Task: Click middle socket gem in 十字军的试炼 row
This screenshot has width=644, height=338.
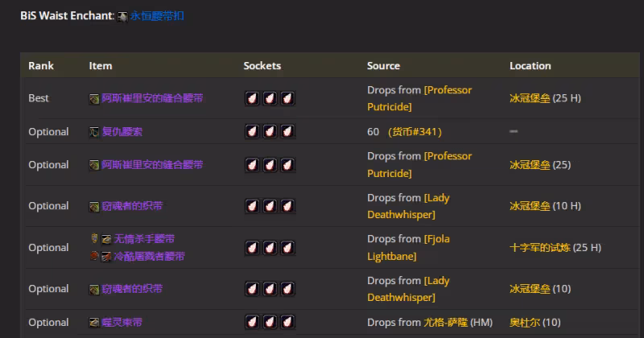Action: (x=270, y=248)
